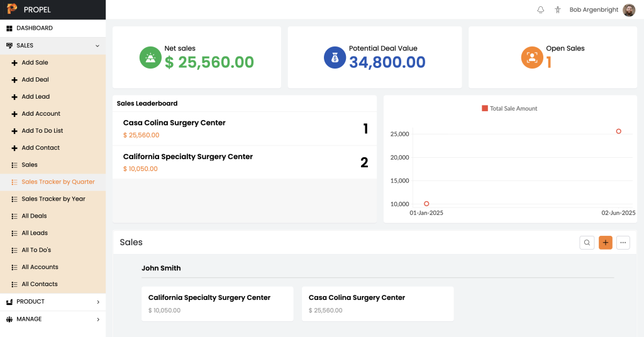
Task: Click the green Net sales icon
Action: (150, 57)
